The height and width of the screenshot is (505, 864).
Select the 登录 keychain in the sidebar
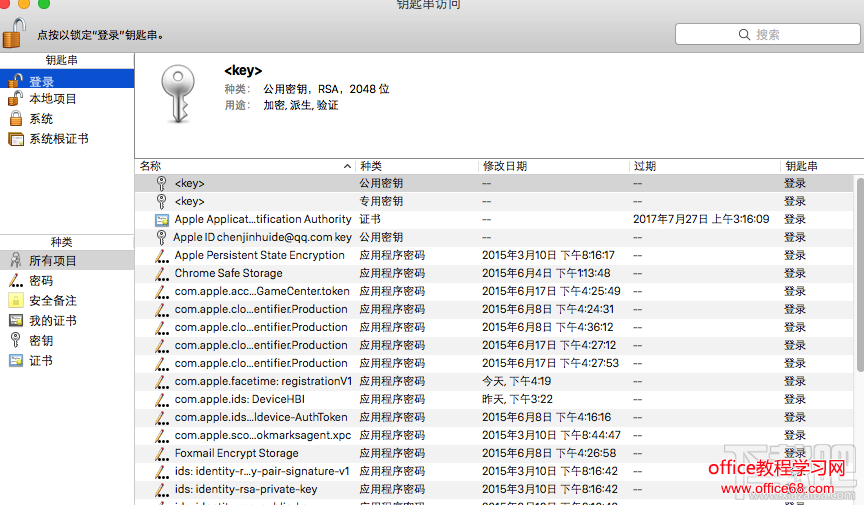pos(42,81)
